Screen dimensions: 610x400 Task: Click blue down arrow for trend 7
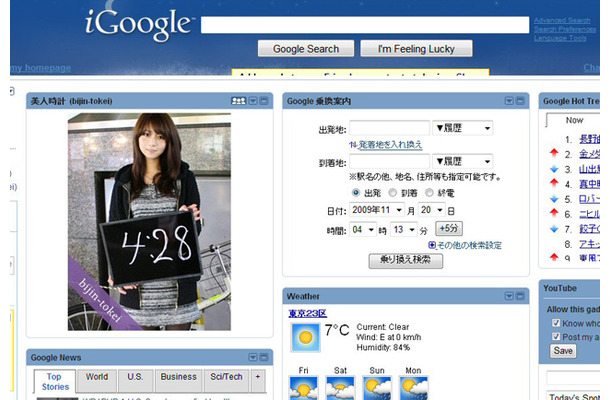point(554,229)
